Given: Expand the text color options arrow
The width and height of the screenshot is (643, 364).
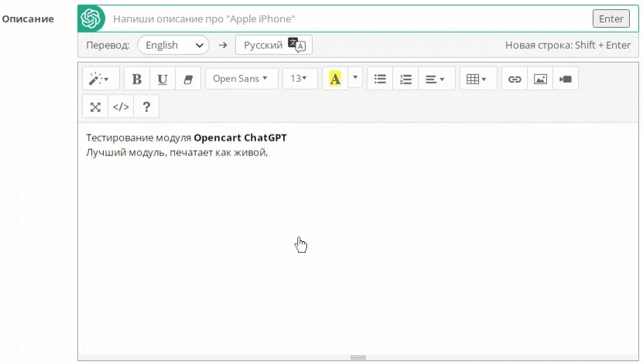Looking at the screenshot, I should (355, 78).
